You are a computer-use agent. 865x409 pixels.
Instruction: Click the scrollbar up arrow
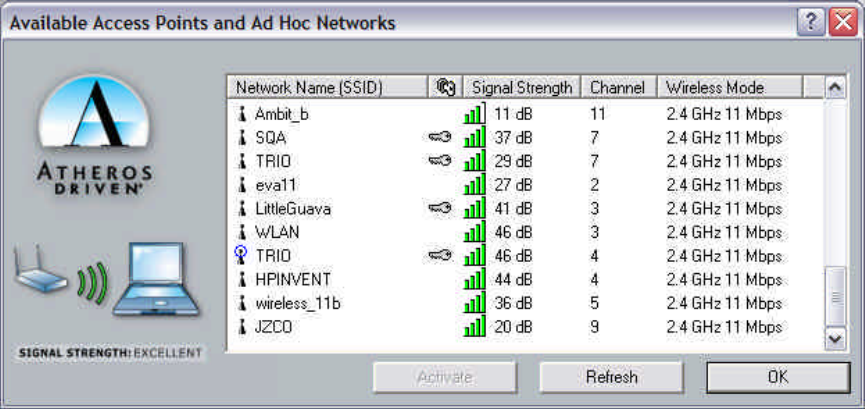coord(835,87)
